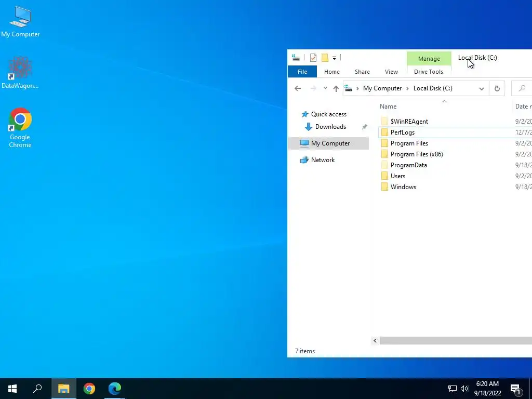Go up one level with Up arrow

(x=336, y=88)
